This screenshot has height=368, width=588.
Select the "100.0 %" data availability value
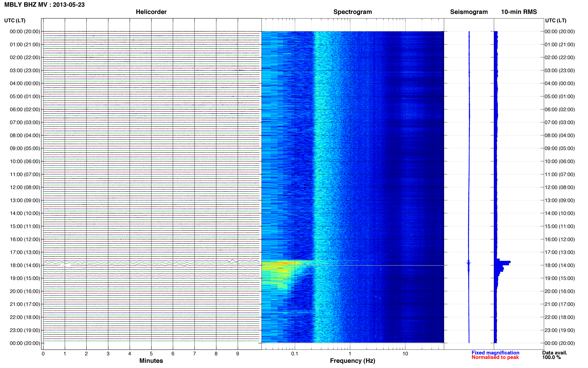pos(551,357)
